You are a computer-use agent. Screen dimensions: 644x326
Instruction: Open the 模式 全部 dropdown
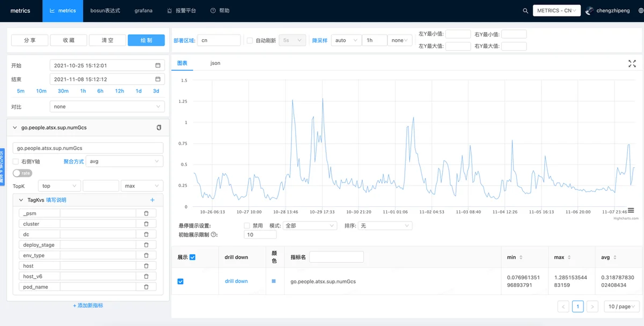(310, 226)
